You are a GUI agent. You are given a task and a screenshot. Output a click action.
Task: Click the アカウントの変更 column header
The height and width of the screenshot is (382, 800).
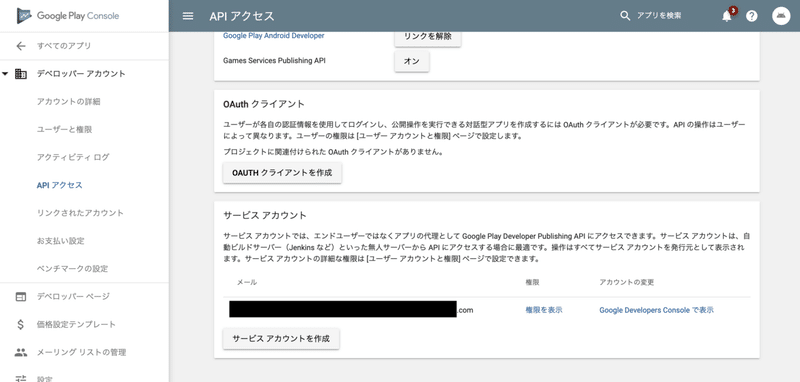[x=627, y=282]
